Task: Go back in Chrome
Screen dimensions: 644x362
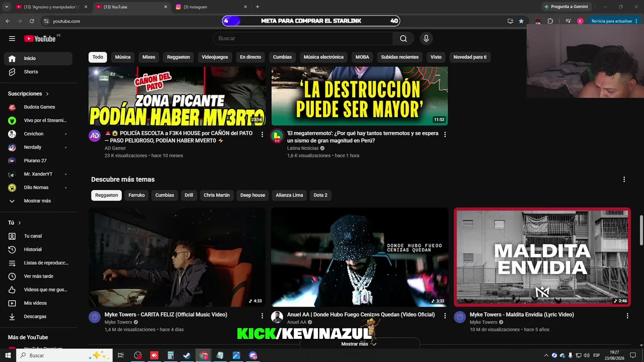Action: coord(8,21)
